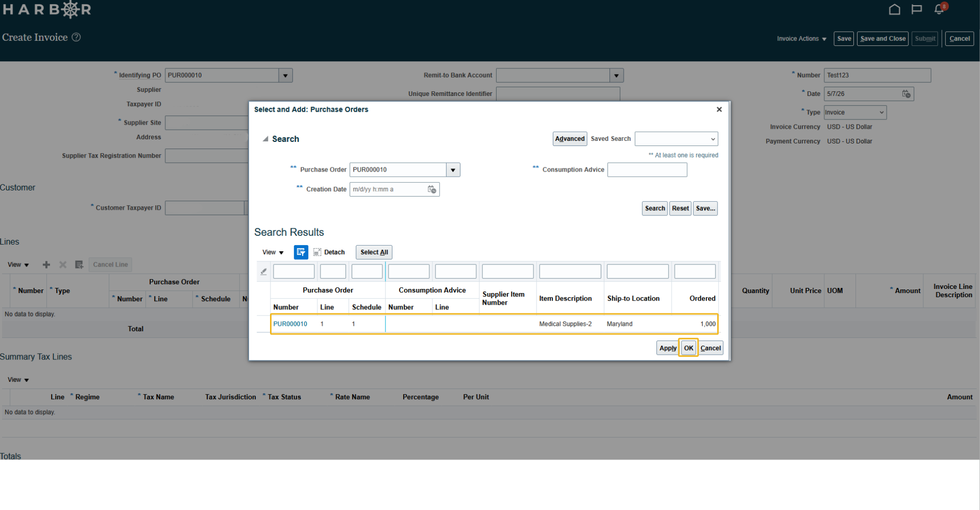Click the Supplier Item Number header

point(503,299)
